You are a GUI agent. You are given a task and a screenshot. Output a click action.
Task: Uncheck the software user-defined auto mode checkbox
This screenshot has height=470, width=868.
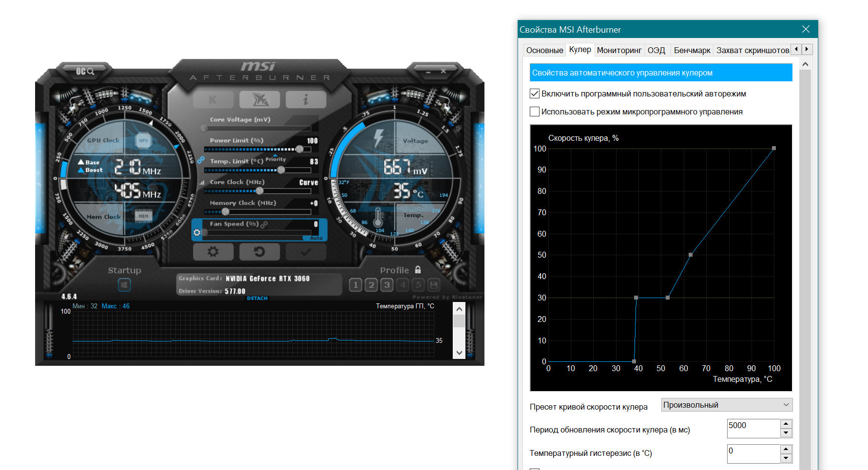[x=535, y=94]
